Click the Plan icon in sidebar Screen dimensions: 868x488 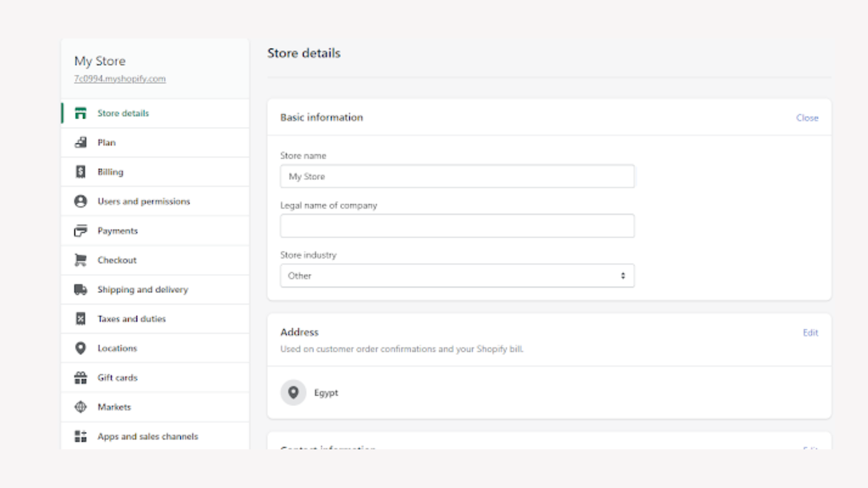[80, 143]
